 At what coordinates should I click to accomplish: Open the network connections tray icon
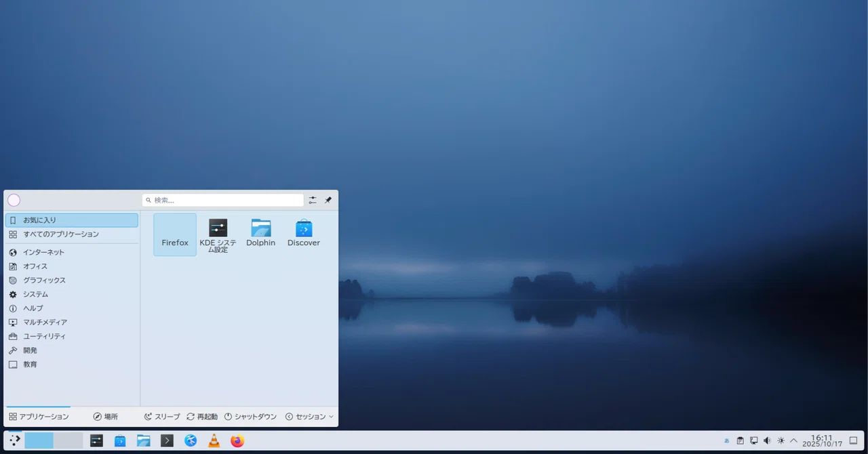click(x=753, y=440)
